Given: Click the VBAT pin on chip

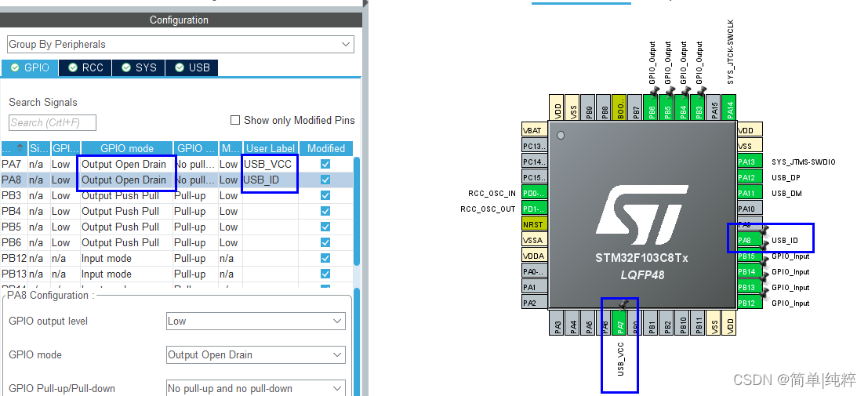Looking at the screenshot, I should [535, 131].
